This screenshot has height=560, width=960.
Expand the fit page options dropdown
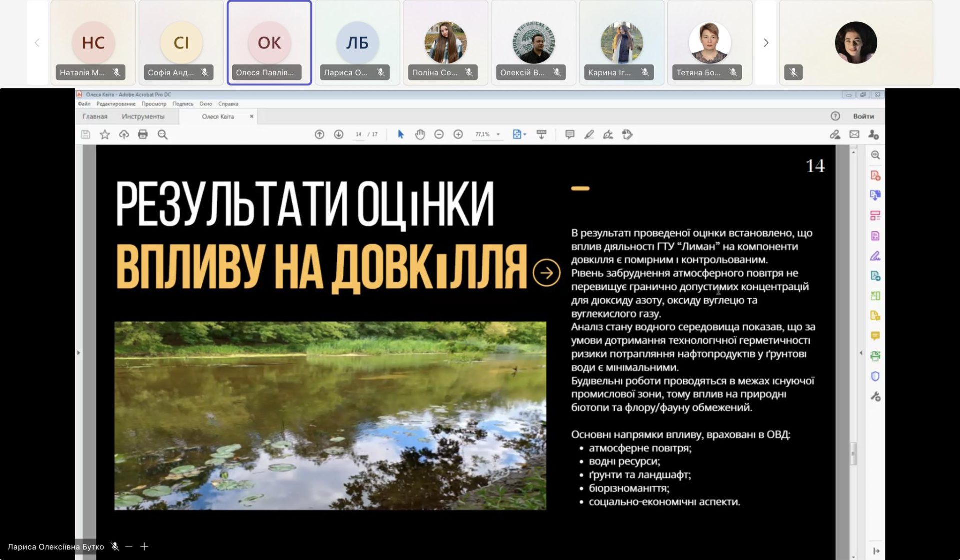525,134
